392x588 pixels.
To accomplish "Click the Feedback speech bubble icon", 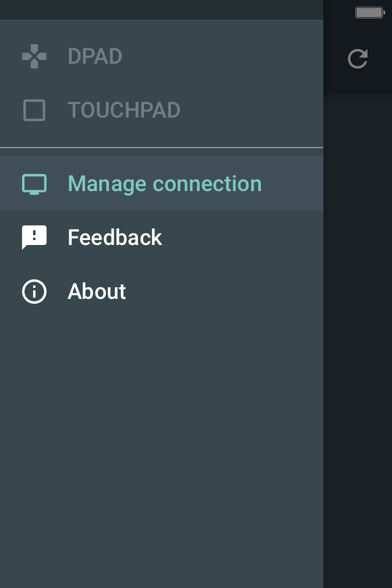I will point(34,238).
